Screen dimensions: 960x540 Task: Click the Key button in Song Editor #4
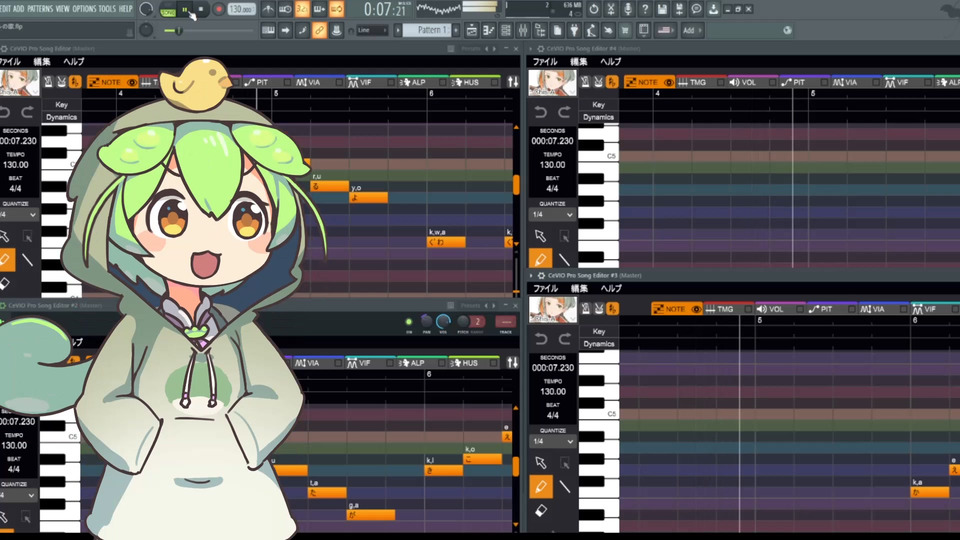[x=598, y=104]
